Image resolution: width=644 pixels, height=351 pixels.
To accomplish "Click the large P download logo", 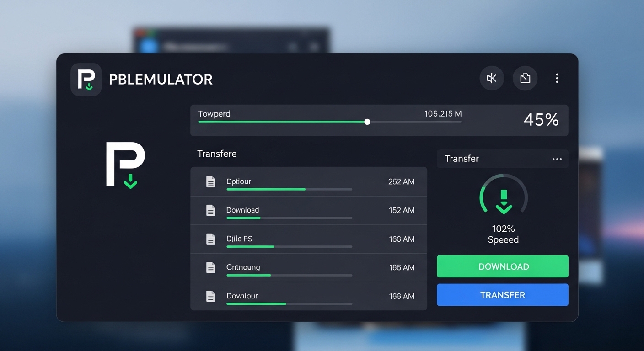I will click(126, 165).
